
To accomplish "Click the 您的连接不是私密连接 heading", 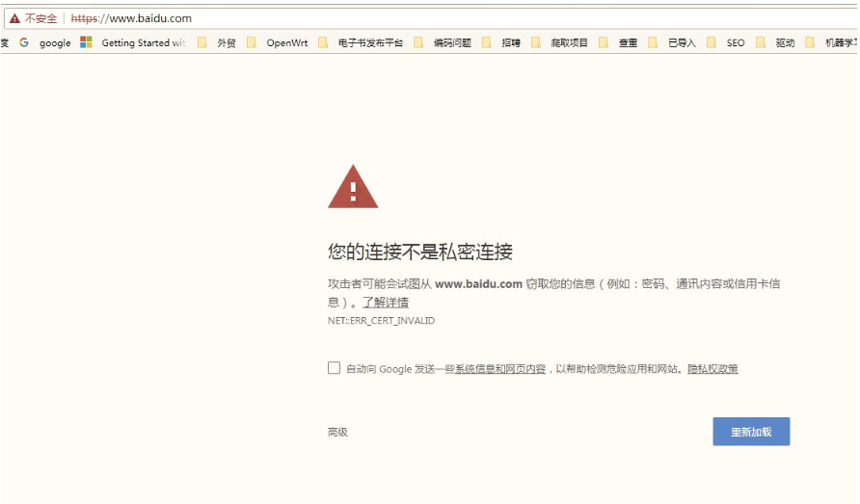I will pyautogui.click(x=420, y=252).
